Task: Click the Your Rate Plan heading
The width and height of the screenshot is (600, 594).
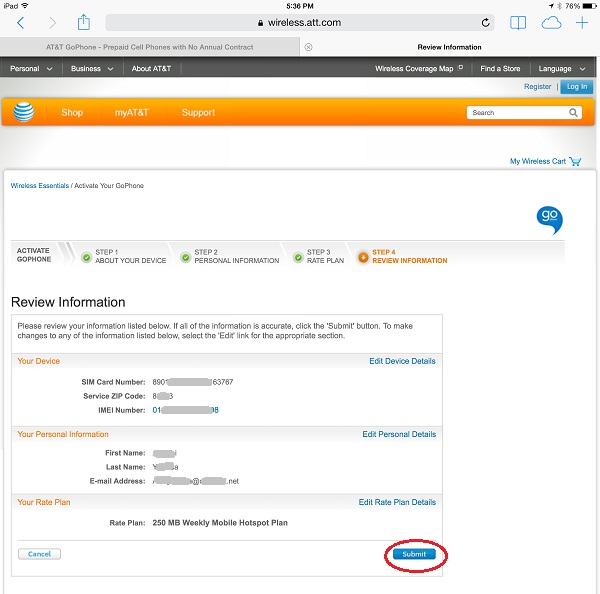Action: 44,502
